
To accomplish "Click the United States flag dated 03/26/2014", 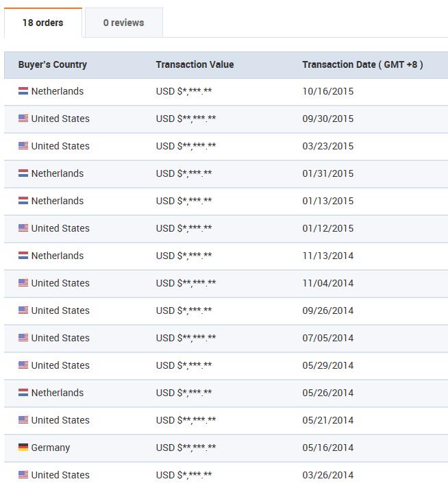I will click(x=23, y=475).
